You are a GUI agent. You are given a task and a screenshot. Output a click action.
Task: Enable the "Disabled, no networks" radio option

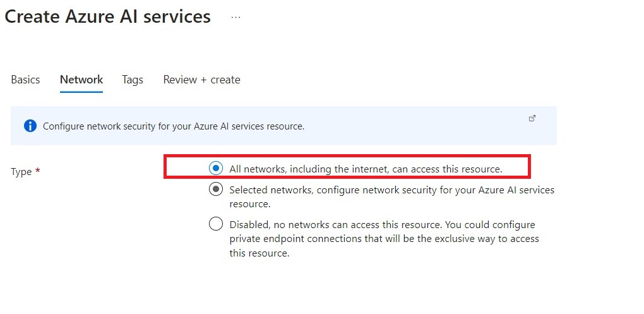pos(216,224)
